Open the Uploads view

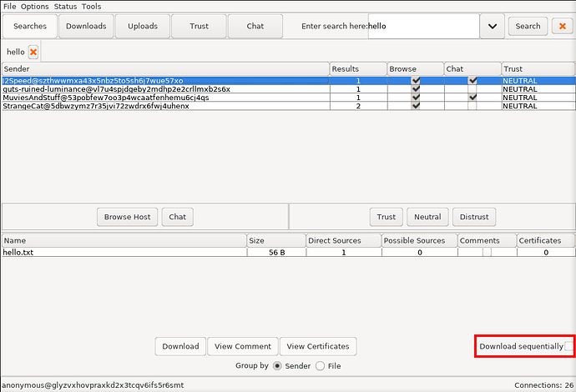[x=142, y=26]
